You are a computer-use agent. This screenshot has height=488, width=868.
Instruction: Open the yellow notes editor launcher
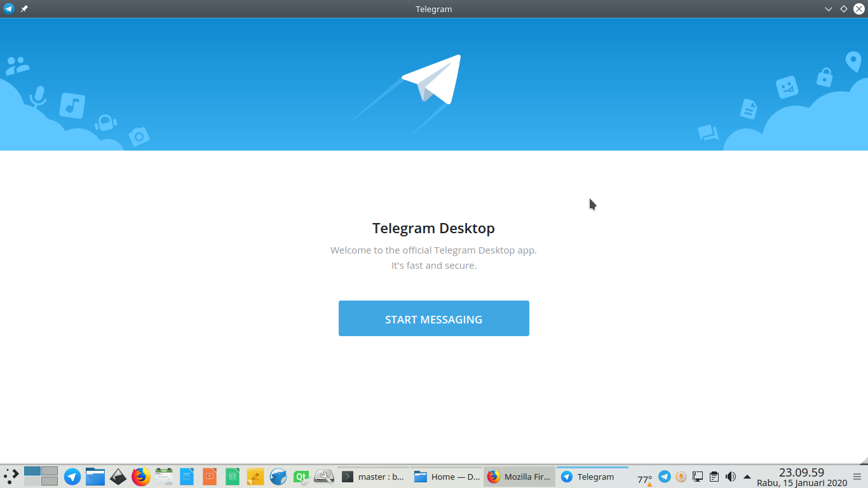255,477
